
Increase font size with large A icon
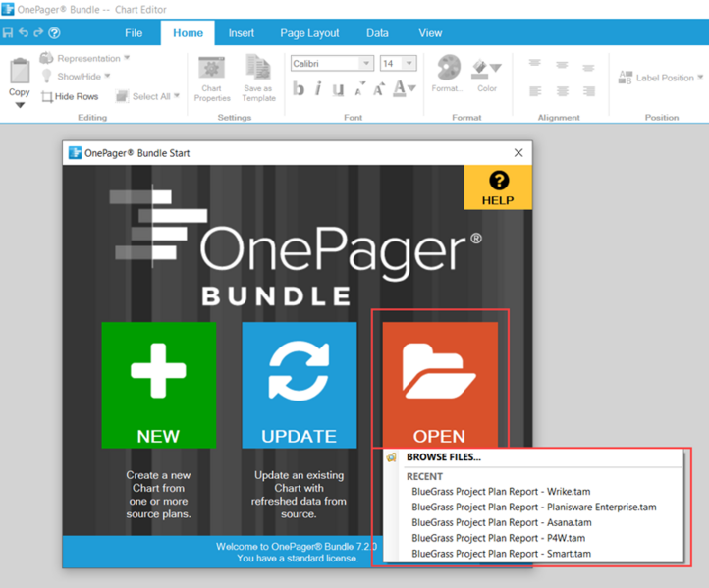tap(379, 89)
